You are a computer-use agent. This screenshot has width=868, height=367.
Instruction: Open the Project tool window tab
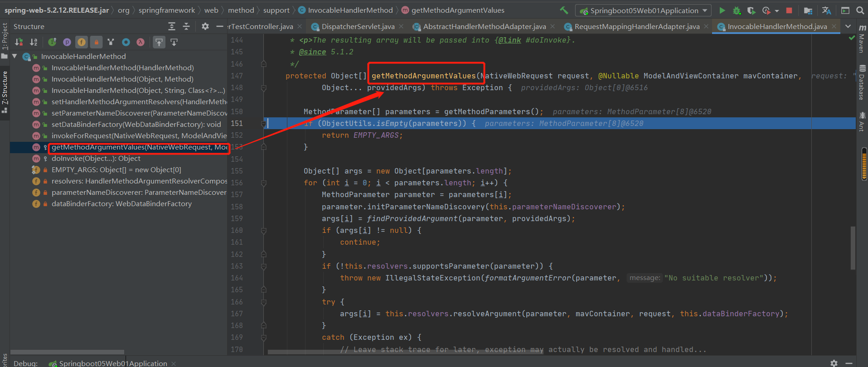click(5, 41)
